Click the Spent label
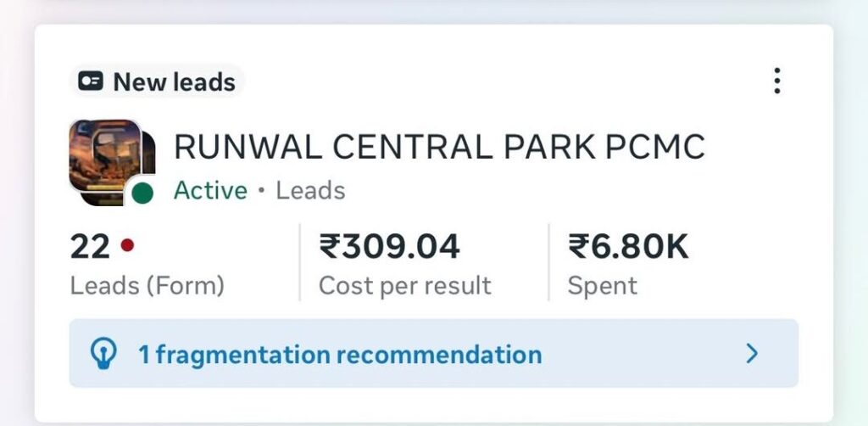 coord(602,286)
